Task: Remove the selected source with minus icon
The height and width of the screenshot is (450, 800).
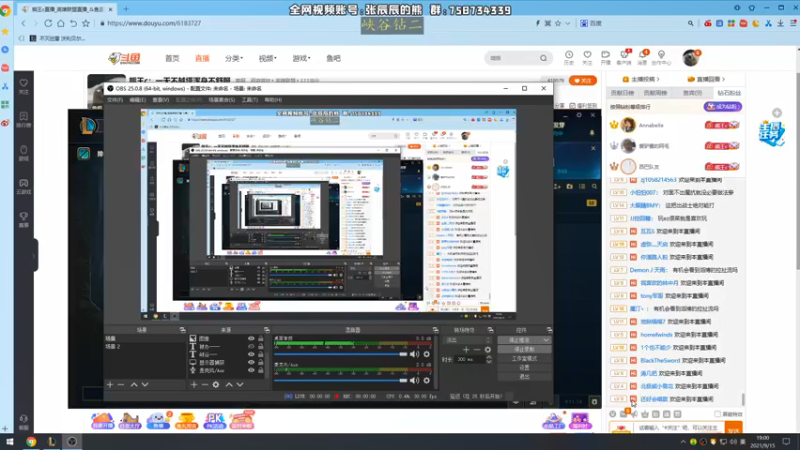Action: (x=205, y=385)
